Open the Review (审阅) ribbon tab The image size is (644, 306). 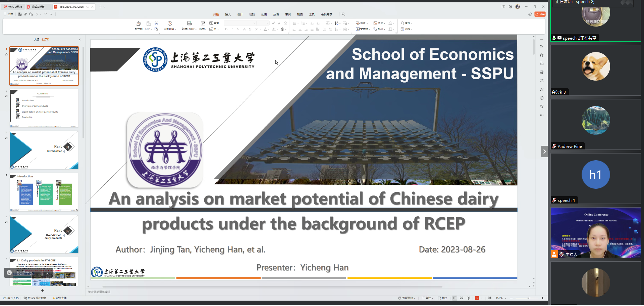pyautogui.click(x=288, y=14)
